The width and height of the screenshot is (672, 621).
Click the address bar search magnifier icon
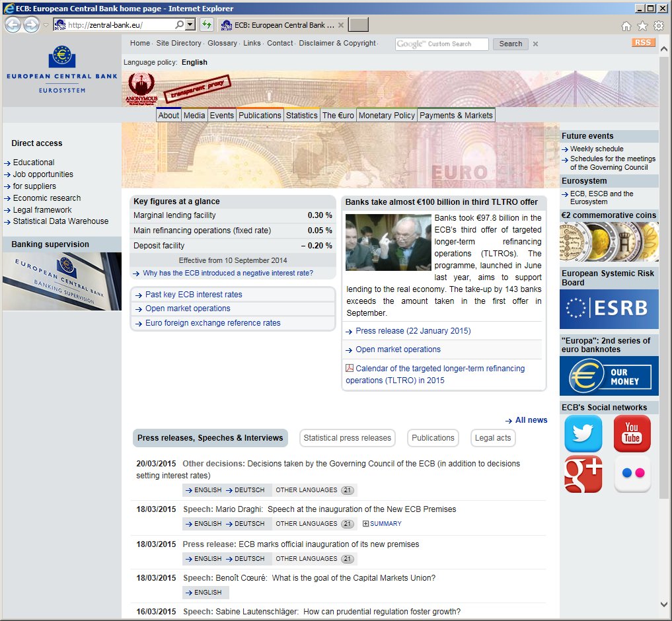pyautogui.click(x=180, y=25)
